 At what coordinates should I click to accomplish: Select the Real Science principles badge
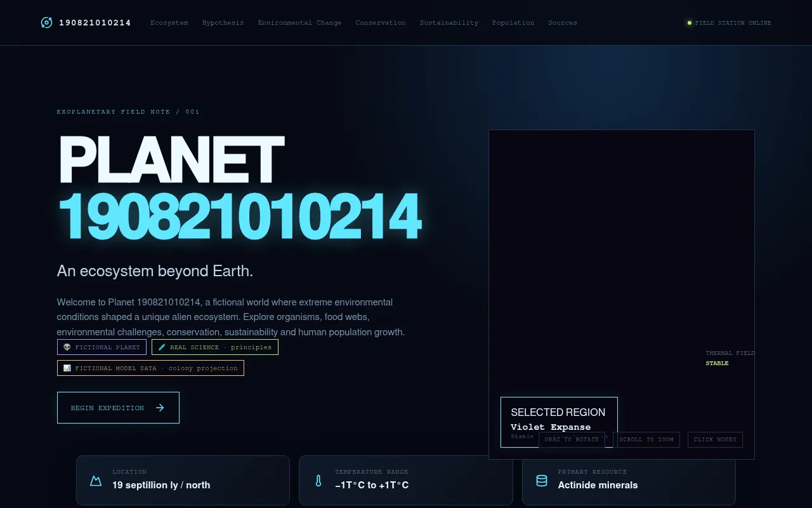tap(215, 347)
